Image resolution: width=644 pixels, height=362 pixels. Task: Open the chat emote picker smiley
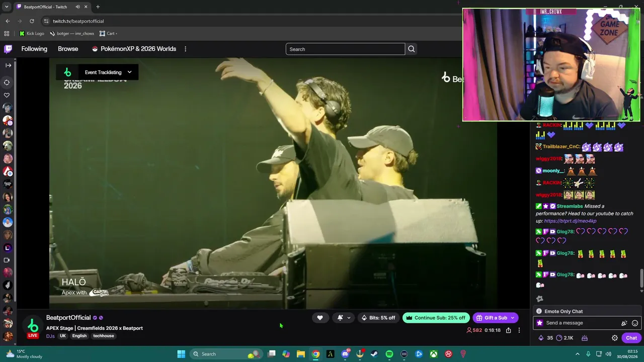tap(635, 323)
